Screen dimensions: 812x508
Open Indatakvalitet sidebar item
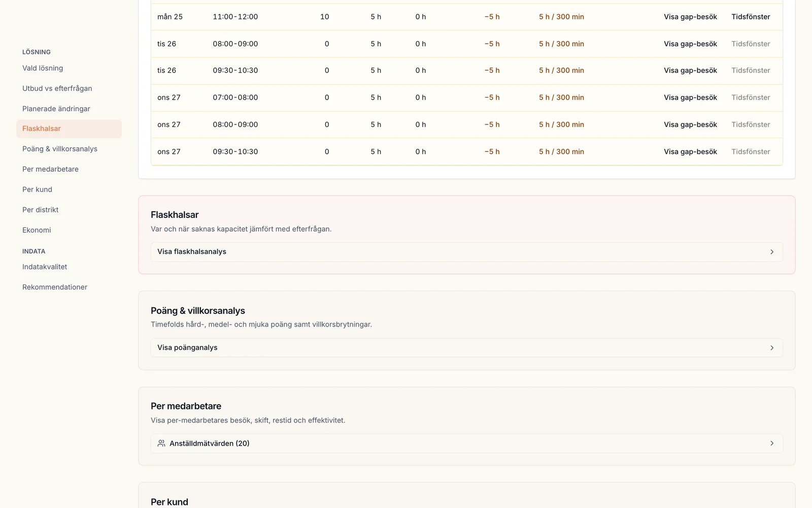click(45, 267)
